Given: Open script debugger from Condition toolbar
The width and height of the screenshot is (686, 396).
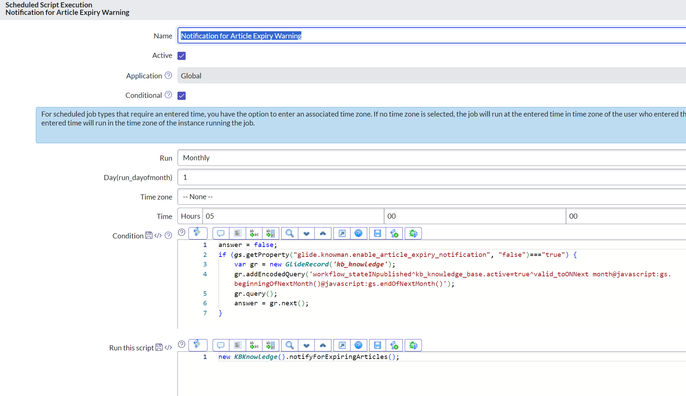Looking at the screenshot, I should click(413, 234).
